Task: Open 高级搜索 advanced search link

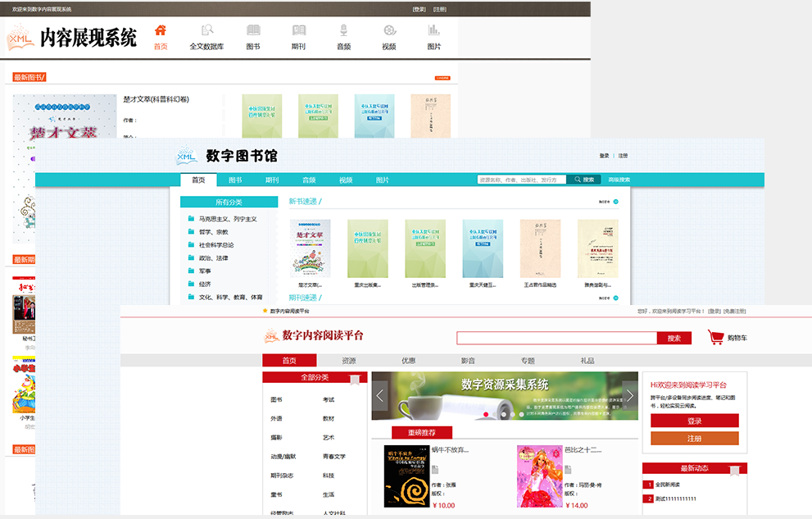Action: point(619,180)
